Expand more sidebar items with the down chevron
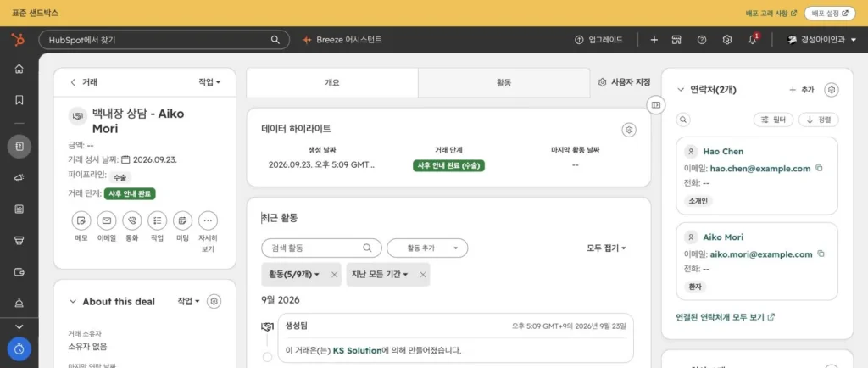 19,326
